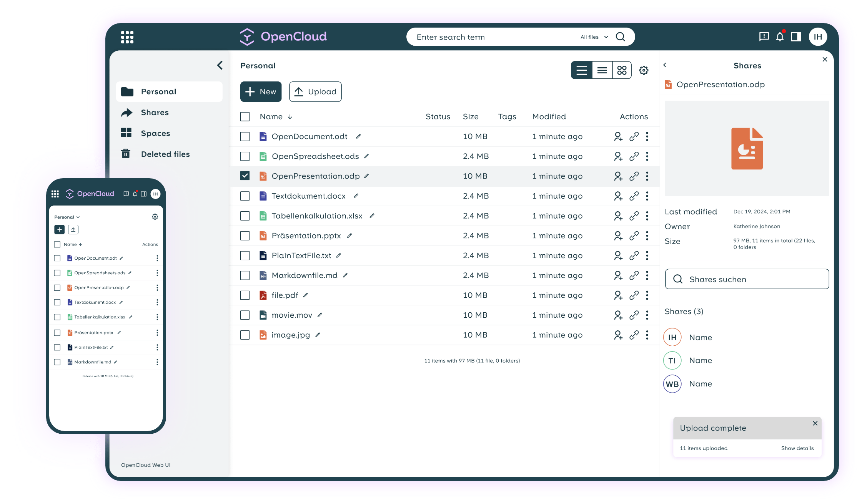Click the Shares suchen search field

(747, 279)
